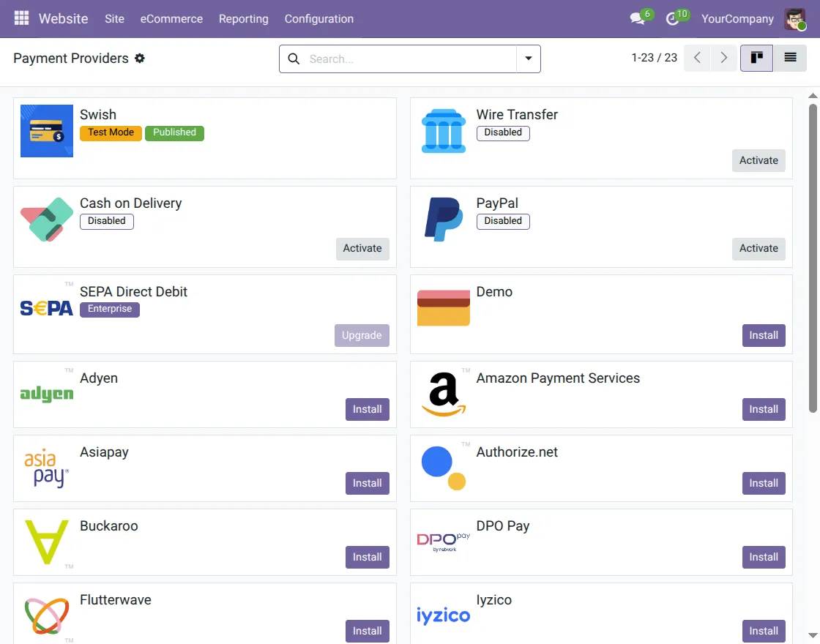Install Amazon Payment Services
This screenshot has height=644, width=820.
[x=764, y=409]
